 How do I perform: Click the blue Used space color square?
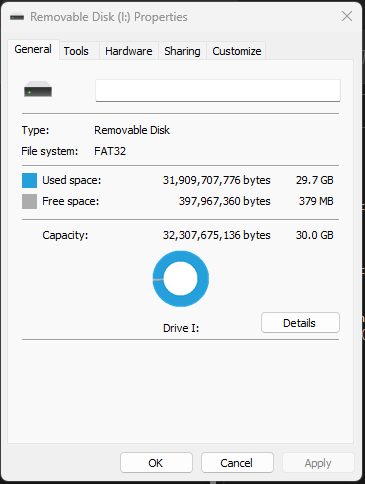[29, 180]
